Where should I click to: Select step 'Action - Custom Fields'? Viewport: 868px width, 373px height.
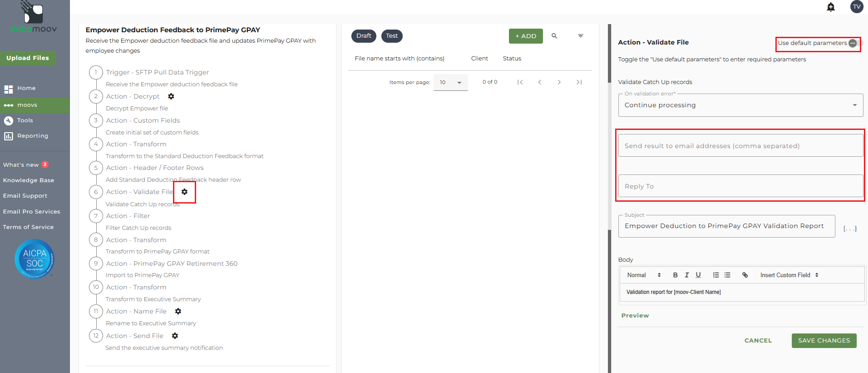(x=143, y=120)
